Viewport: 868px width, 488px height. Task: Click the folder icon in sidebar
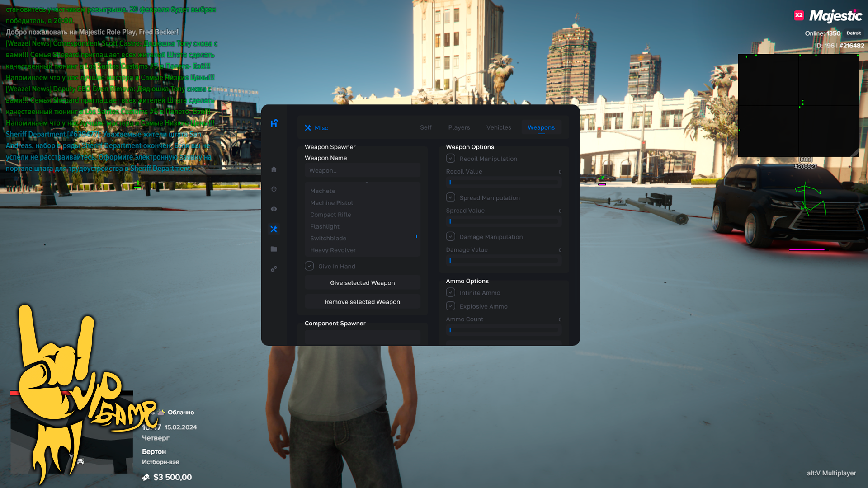274,249
